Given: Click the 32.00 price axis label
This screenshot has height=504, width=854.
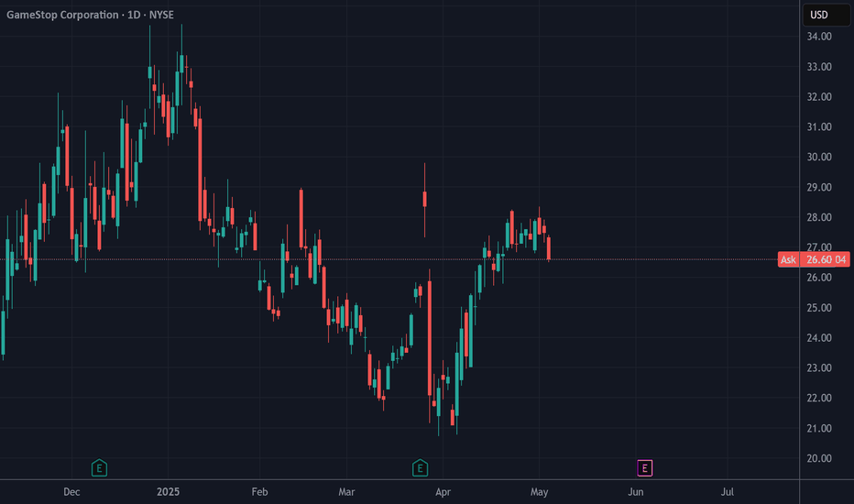Looking at the screenshot, I should coord(819,97).
